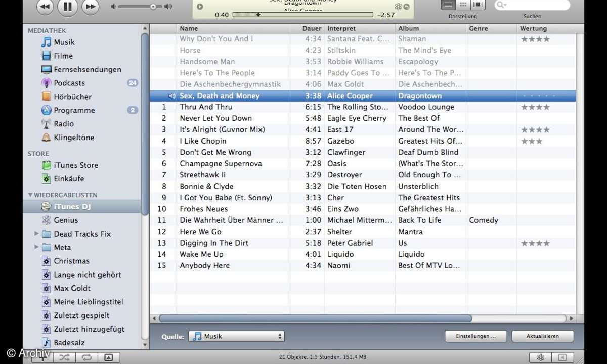Sort by the Name column
The height and width of the screenshot is (364, 607).
tap(233, 28)
